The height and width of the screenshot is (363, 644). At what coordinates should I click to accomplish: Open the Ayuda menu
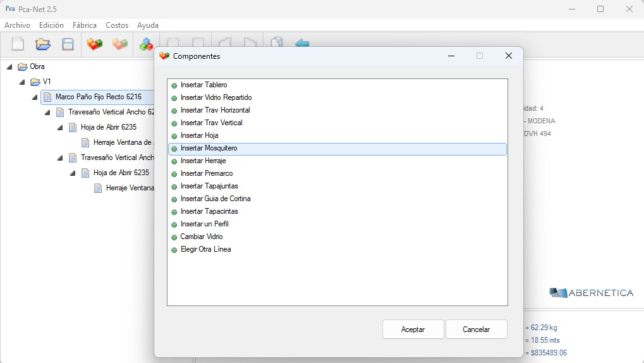pos(148,25)
